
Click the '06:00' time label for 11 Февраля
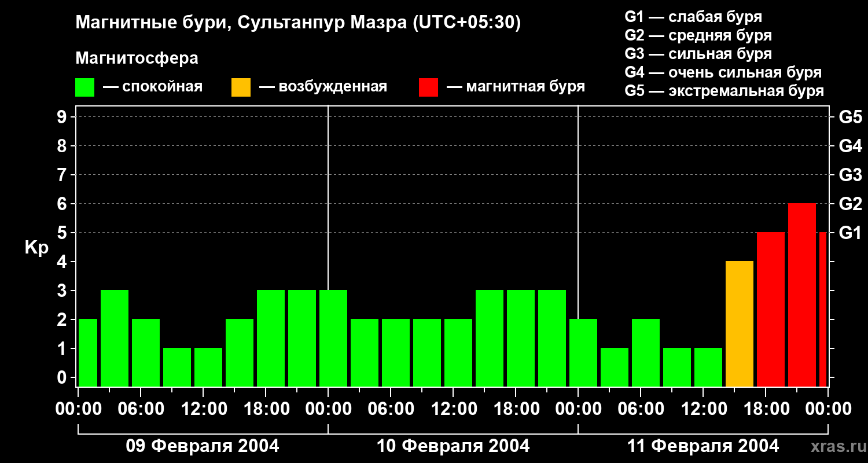(641, 409)
